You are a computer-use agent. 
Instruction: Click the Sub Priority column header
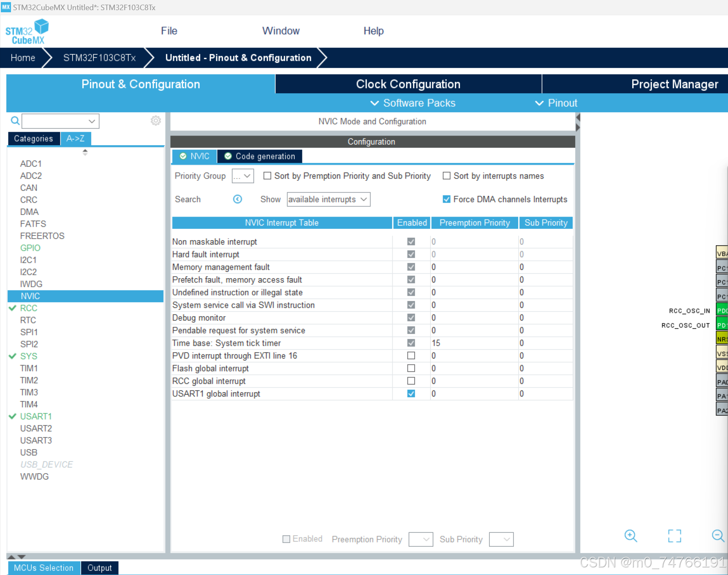(546, 222)
